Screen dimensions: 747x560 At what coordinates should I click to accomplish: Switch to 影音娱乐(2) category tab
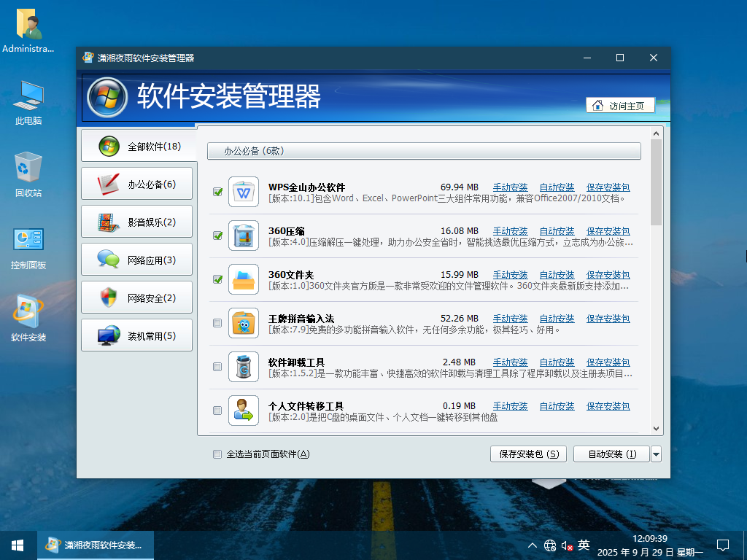(137, 222)
